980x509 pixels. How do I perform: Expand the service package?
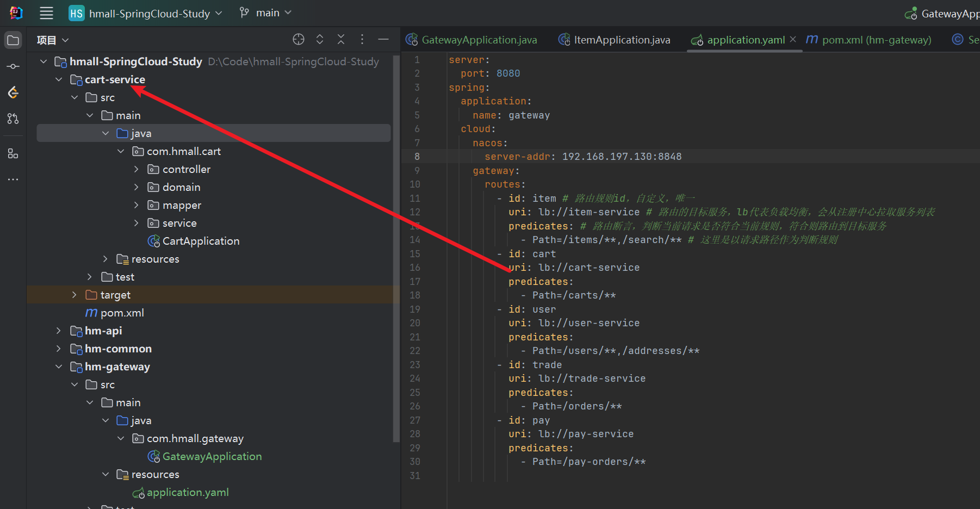pyautogui.click(x=137, y=223)
